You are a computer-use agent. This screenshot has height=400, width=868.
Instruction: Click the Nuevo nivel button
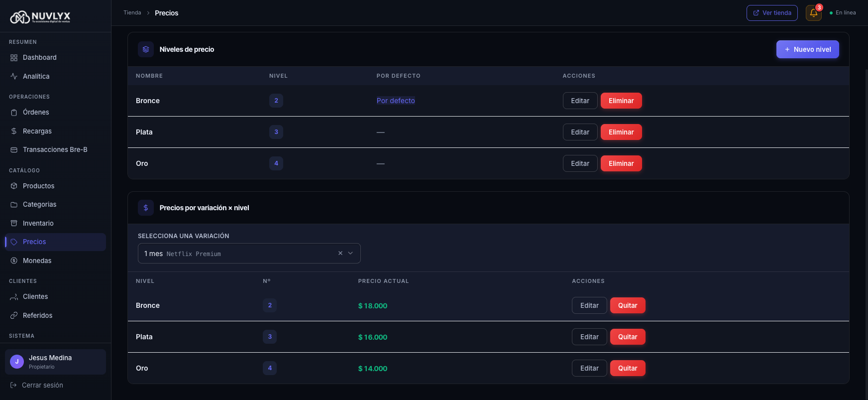point(807,49)
